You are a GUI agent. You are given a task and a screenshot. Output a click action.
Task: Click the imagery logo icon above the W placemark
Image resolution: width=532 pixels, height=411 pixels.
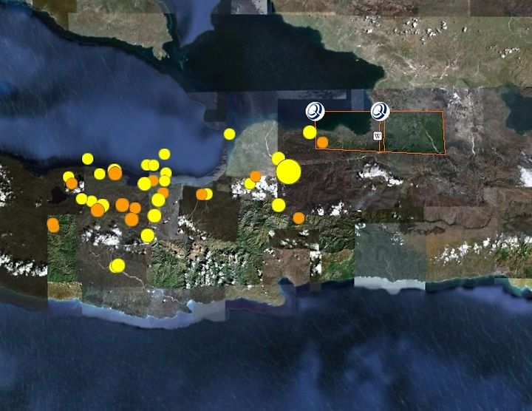click(x=380, y=112)
